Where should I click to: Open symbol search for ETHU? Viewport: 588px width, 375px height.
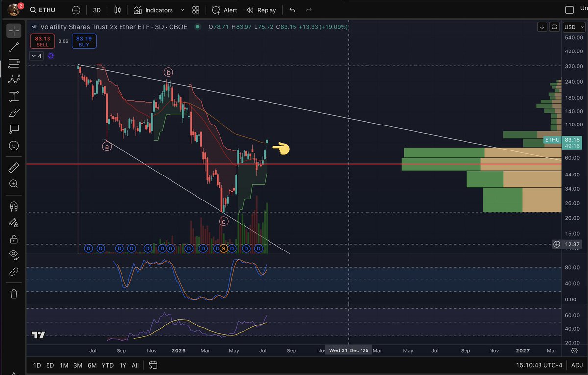(x=42, y=10)
